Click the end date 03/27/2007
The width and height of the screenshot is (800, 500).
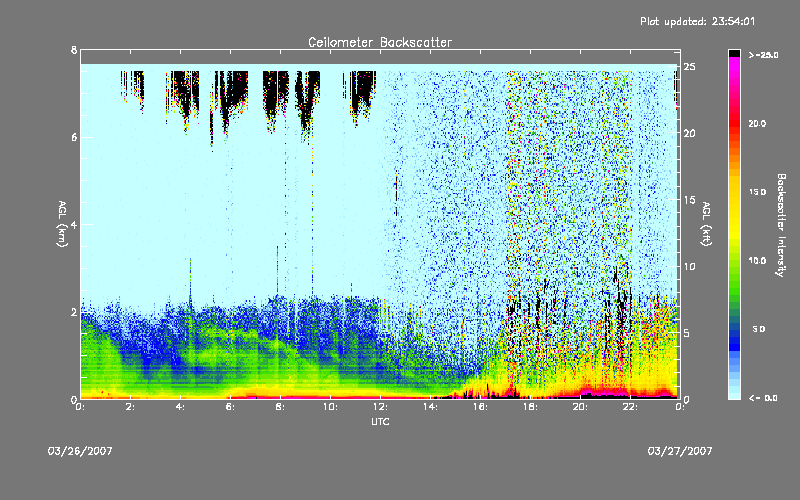point(680,451)
